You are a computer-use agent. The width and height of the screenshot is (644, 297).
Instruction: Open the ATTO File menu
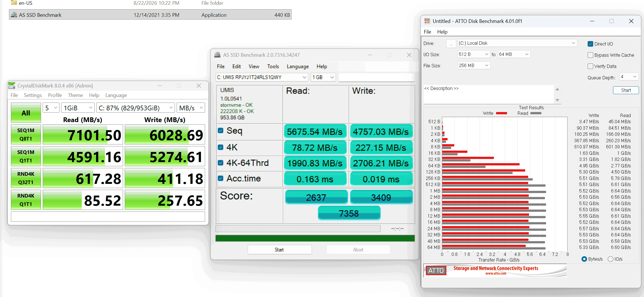click(427, 32)
